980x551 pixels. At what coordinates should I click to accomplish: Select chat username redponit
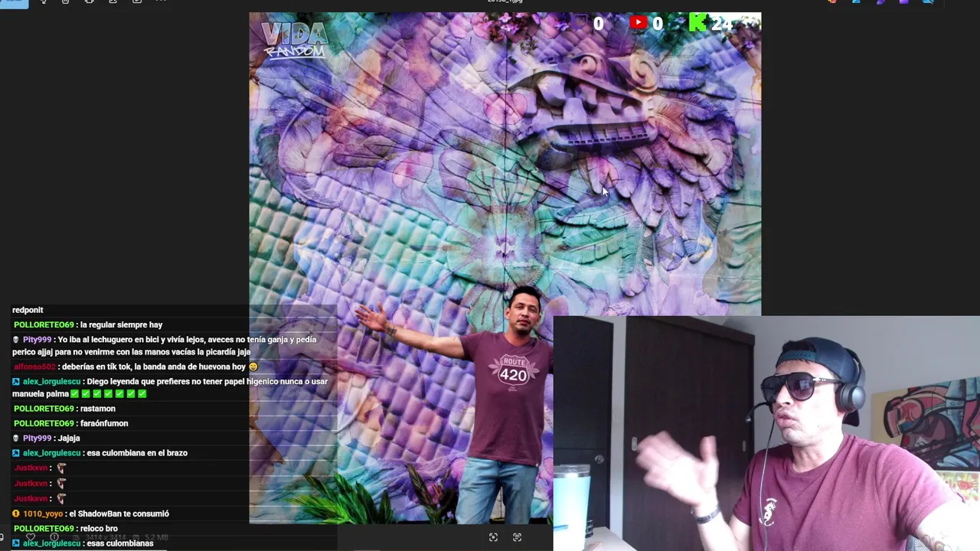[x=28, y=310]
